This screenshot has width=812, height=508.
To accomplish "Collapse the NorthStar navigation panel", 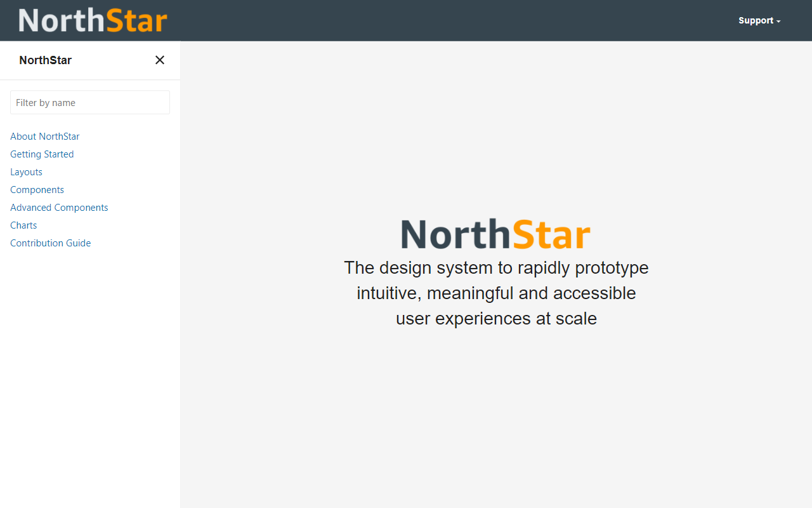I will point(159,60).
